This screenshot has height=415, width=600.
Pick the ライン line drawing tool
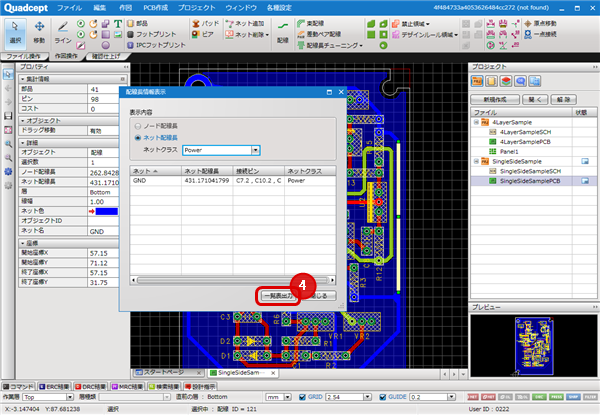pyautogui.click(x=63, y=33)
